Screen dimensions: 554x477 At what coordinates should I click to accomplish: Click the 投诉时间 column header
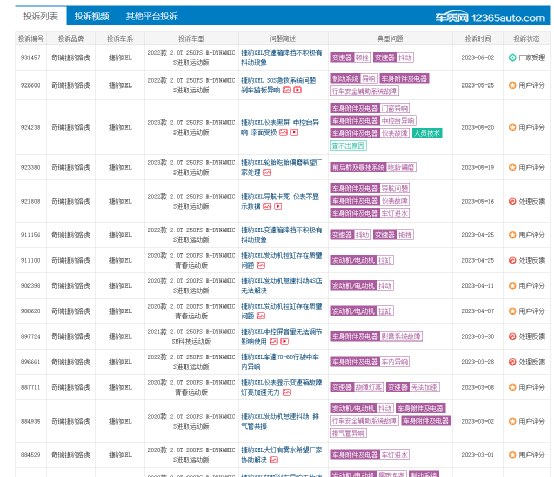pyautogui.click(x=478, y=39)
